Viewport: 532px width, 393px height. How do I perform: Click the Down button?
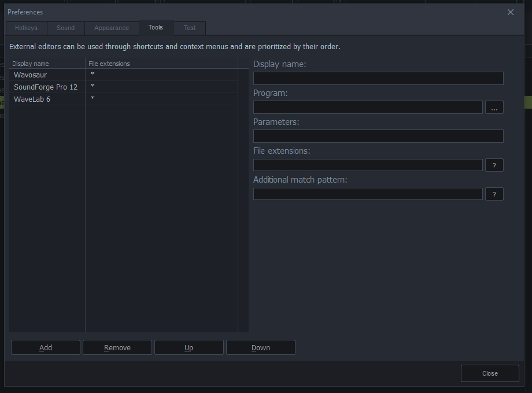point(261,347)
